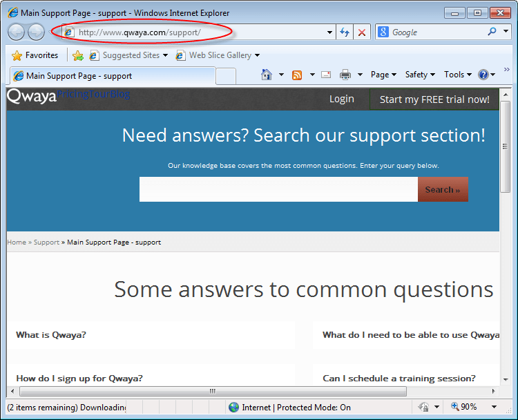
Task: Open a new blank tab
Action: coord(226,77)
